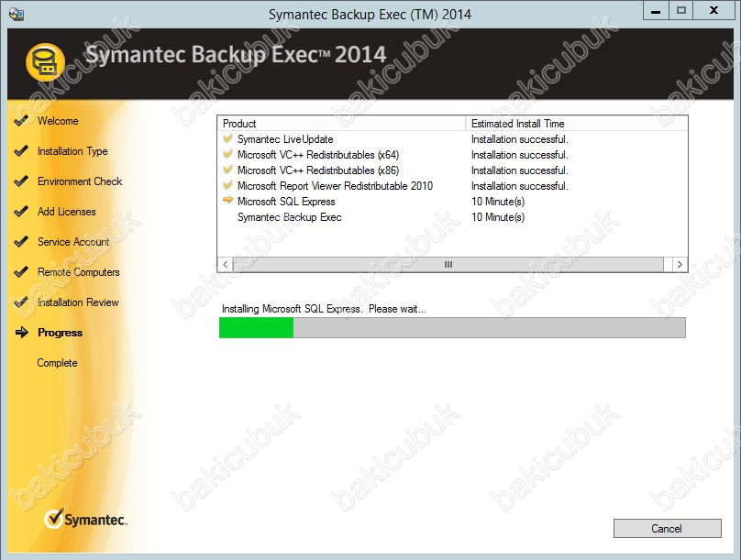The height and width of the screenshot is (560, 741).
Task: Select the Remote Computers step
Action: pos(79,272)
